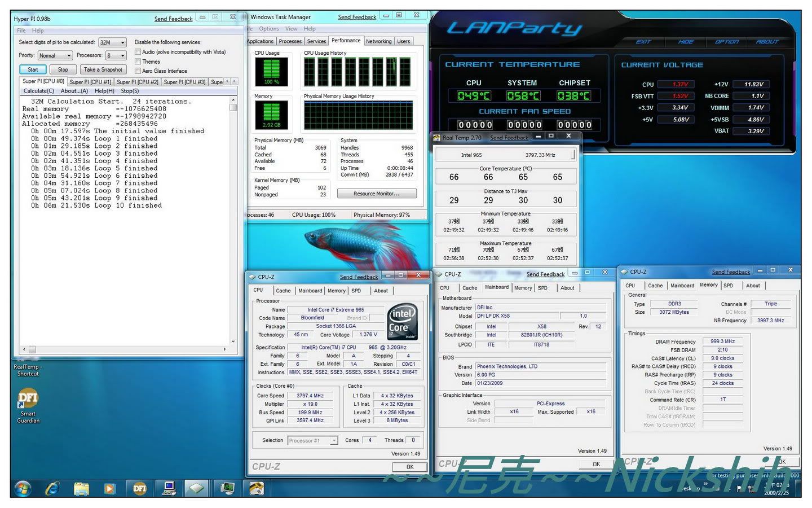
Task: Open Task Manager Services tab
Action: click(x=316, y=41)
